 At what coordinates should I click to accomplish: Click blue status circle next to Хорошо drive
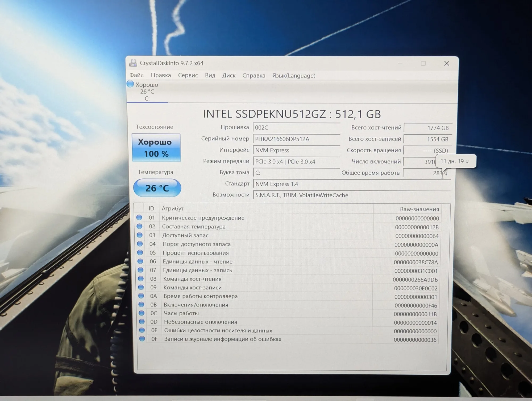click(130, 84)
